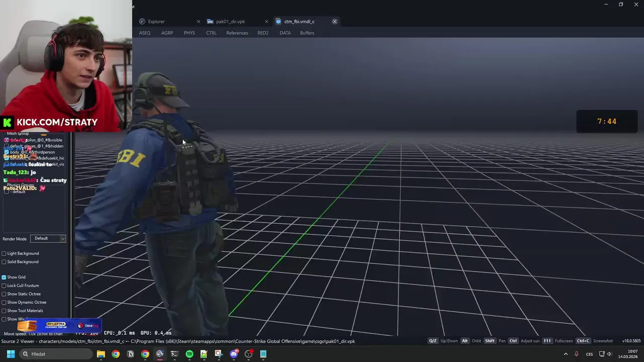Open Spotify from the taskbar
The image size is (644, 362).
pos(189,354)
